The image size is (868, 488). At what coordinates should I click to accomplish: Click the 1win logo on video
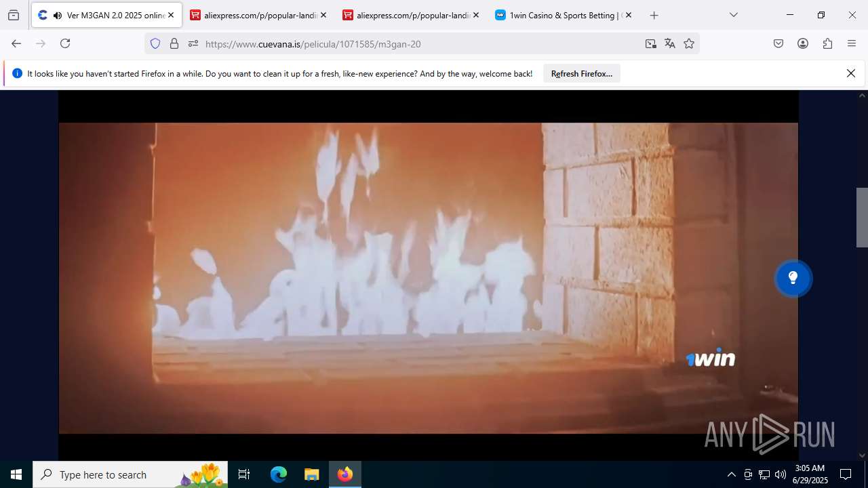[x=710, y=357]
